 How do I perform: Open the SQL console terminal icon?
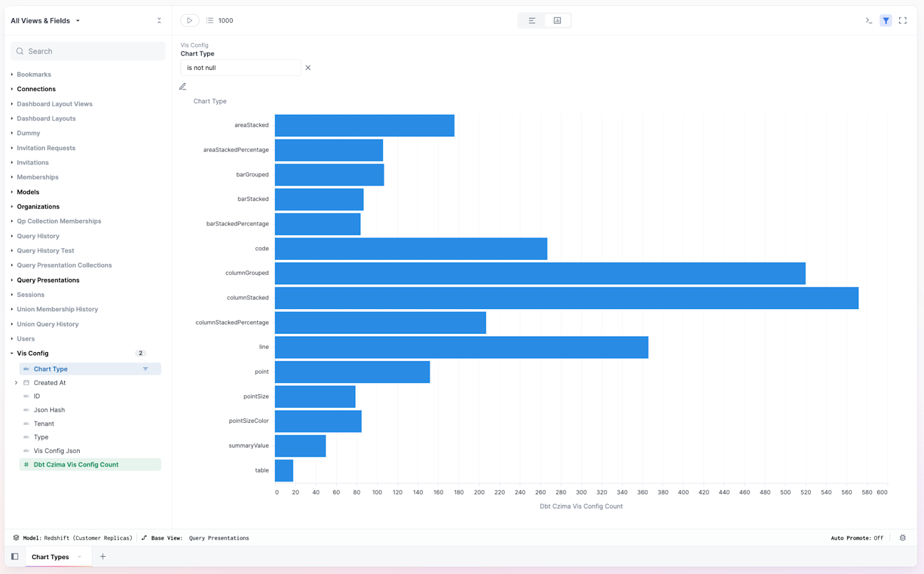(869, 20)
